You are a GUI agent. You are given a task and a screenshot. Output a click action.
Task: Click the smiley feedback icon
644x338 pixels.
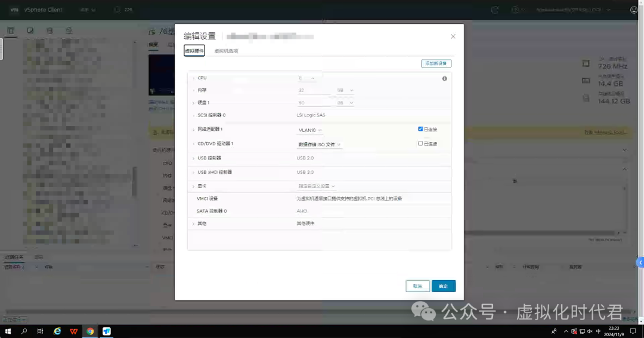click(634, 10)
